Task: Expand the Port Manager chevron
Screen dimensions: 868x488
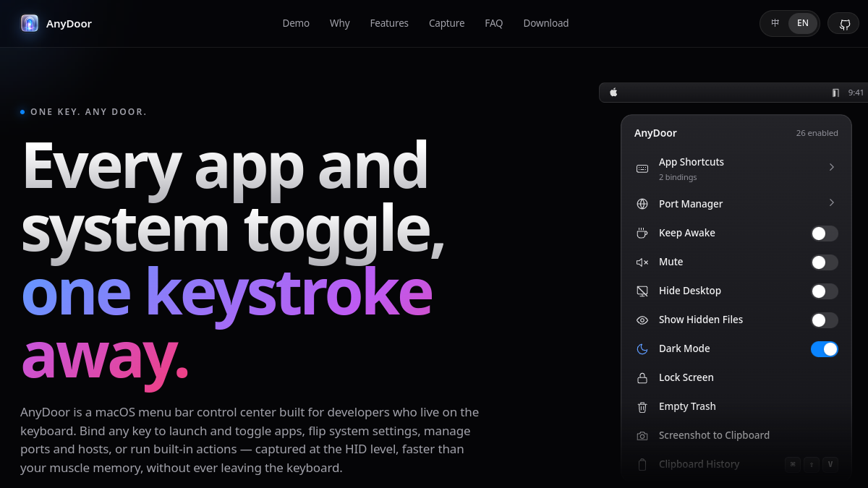Action: 832,202
